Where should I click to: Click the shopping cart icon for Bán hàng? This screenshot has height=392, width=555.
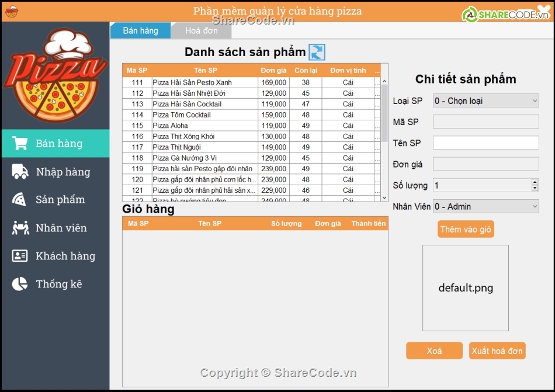(20, 144)
